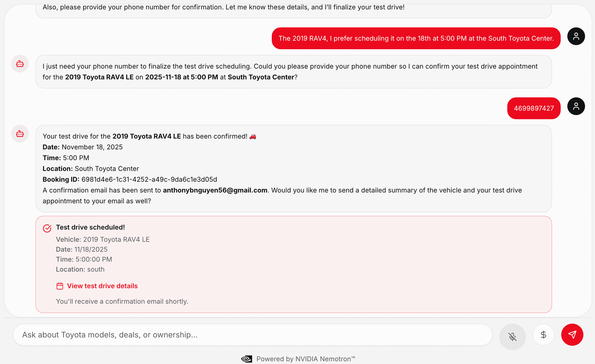The height and width of the screenshot is (364, 595).
Task: Focus the Ask about Toyota models input
Action: tap(253, 335)
